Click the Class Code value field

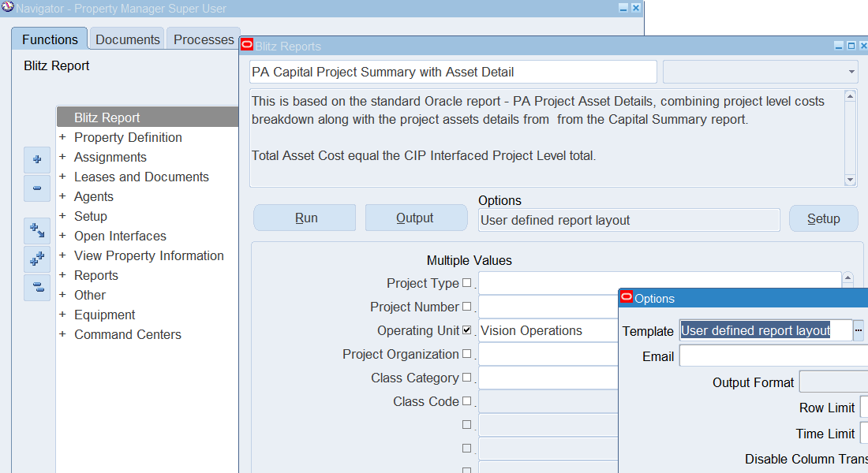[548, 401]
